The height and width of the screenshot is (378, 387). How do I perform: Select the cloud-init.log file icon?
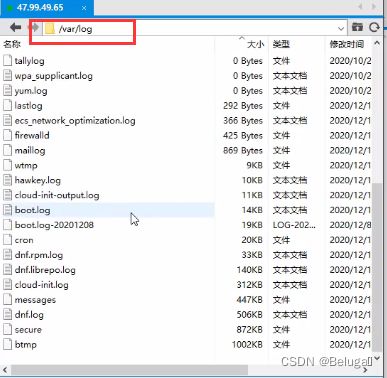(7, 285)
